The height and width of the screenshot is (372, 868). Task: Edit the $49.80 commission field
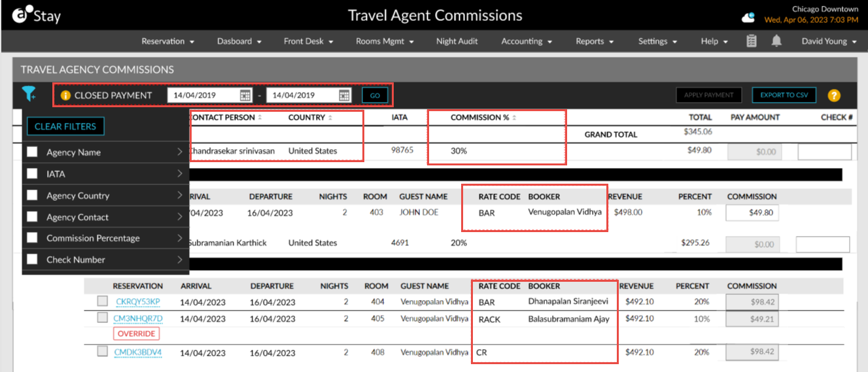752,212
